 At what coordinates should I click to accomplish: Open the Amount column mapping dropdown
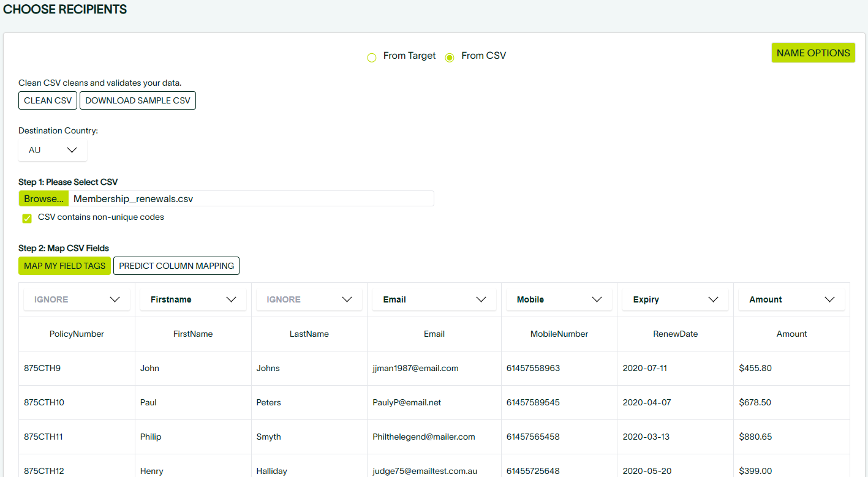[x=791, y=299]
